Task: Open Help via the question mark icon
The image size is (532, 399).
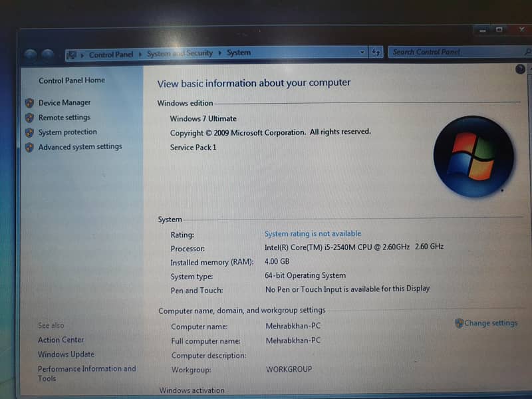Action: pos(520,69)
